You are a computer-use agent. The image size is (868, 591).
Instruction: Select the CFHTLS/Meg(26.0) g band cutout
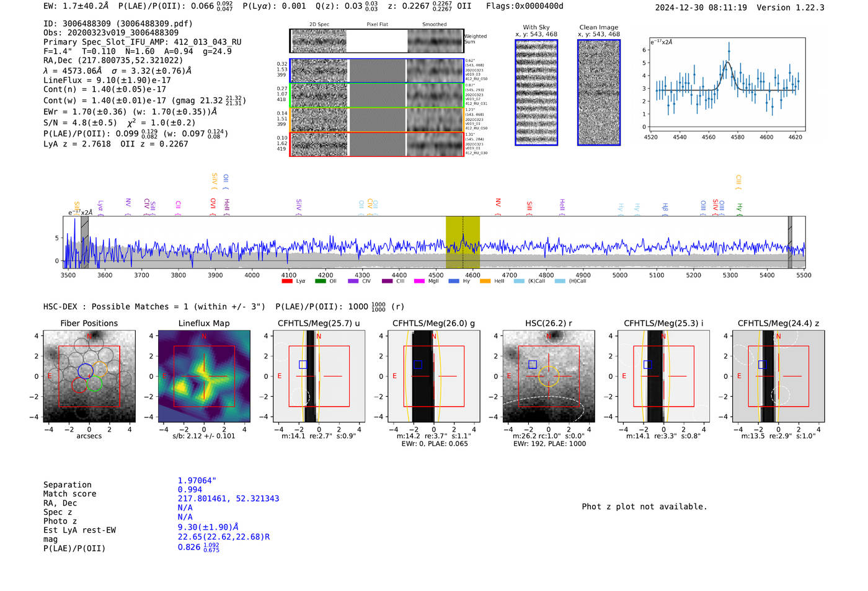(x=434, y=376)
